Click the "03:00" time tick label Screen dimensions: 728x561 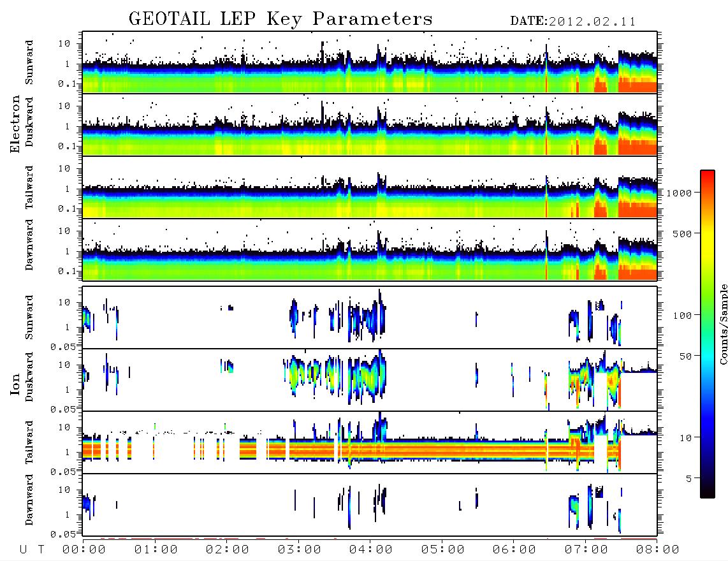[299, 550]
